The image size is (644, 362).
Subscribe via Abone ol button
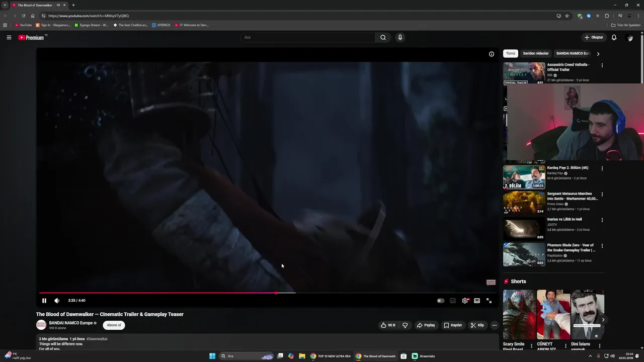coord(114,325)
